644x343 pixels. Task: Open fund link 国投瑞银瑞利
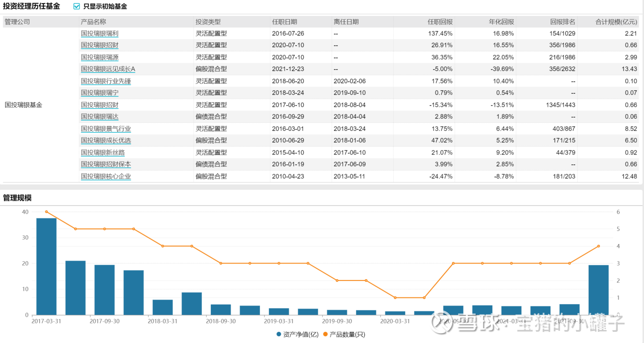point(100,33)
